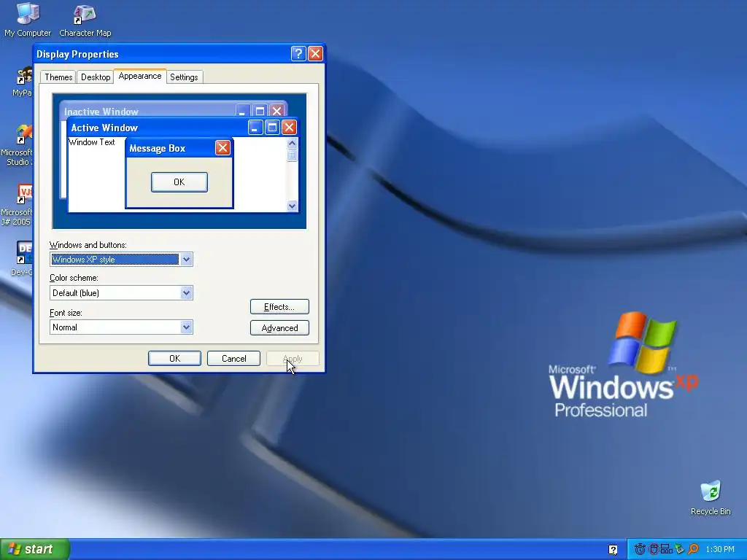Click the 1:30 PM system clock
Screen dimensions: 747x560
coord(720,550)
